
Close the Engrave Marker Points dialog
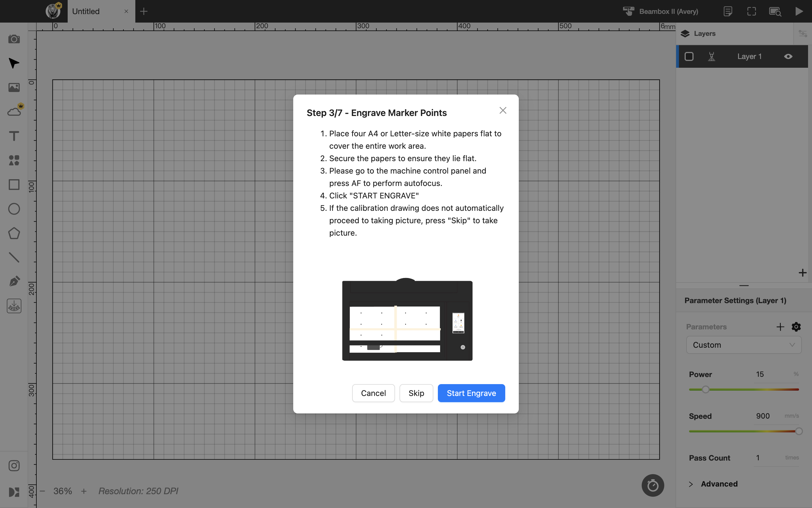click(x=503, y=111)
